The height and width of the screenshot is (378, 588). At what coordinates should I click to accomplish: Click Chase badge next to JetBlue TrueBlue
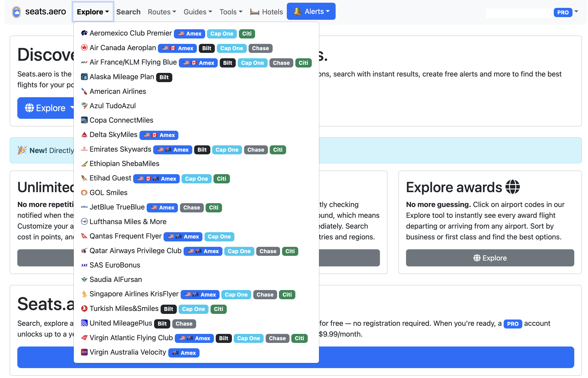pos(191,208)
